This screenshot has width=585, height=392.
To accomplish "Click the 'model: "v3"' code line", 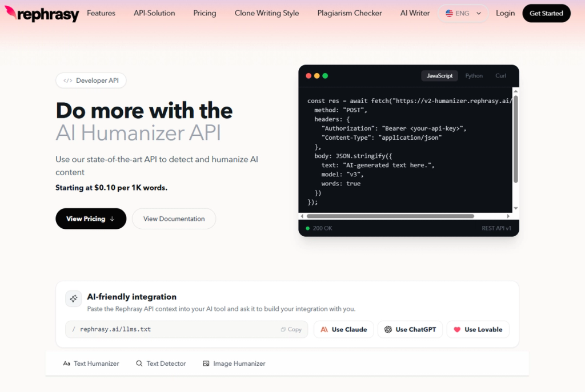I will pos(342,175).
